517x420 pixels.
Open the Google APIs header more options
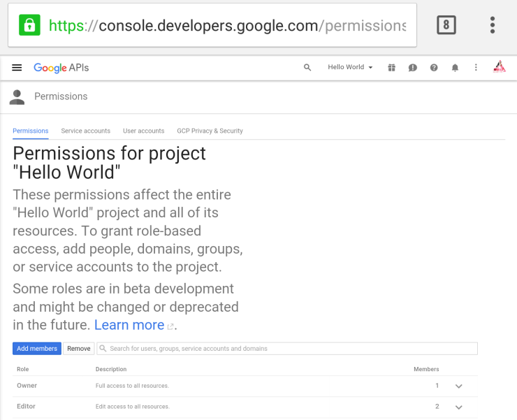(476, 68)
